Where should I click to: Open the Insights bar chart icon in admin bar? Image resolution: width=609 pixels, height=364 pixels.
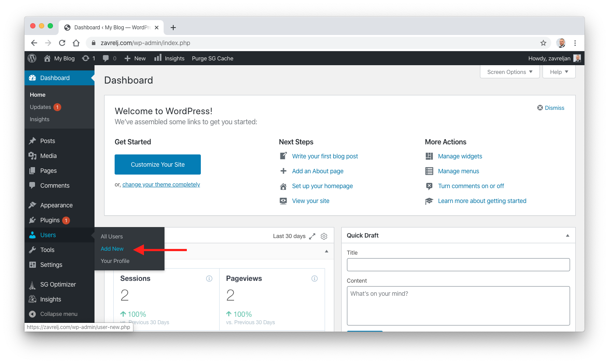click(158, 58)
